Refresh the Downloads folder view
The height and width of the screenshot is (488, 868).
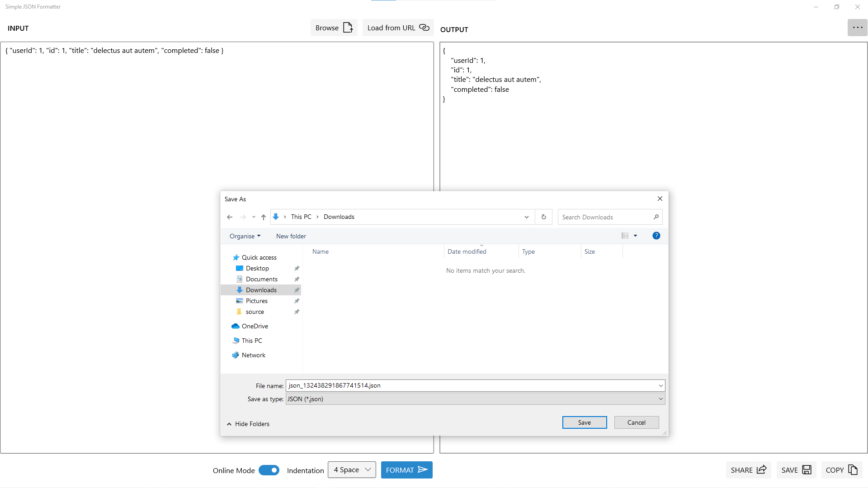544,217
